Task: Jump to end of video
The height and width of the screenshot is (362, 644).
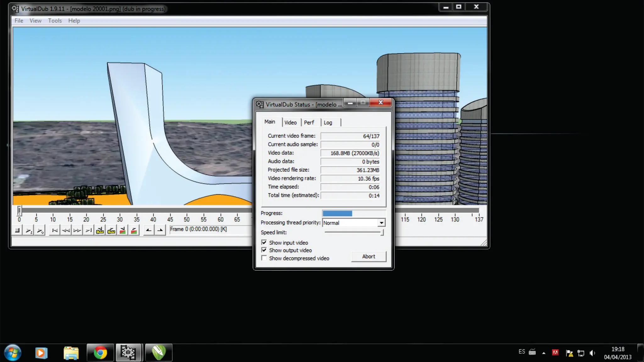Action: 89,231
